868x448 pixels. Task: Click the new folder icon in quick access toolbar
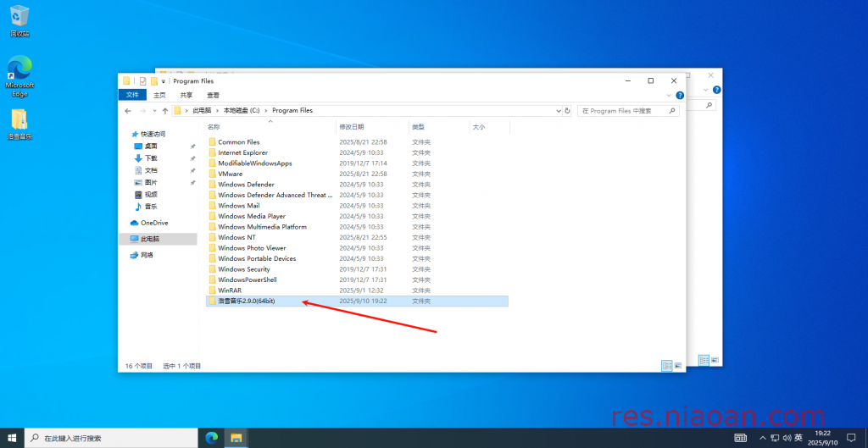(154, 80)
